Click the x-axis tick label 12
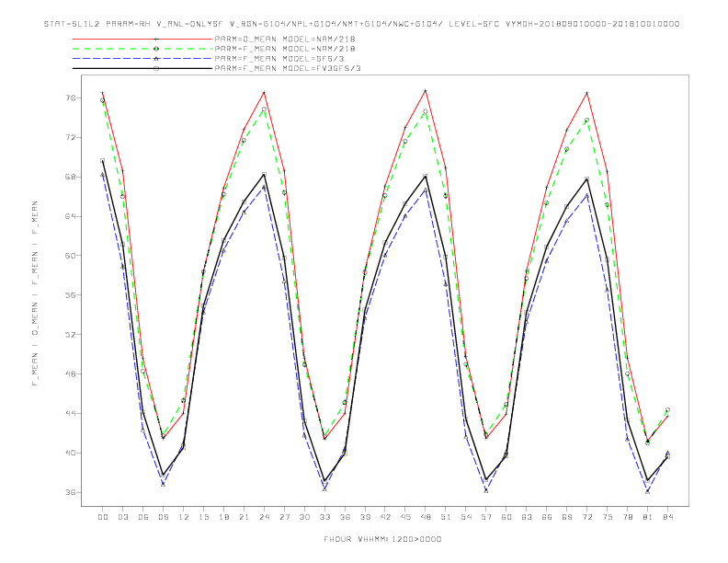 184,517
